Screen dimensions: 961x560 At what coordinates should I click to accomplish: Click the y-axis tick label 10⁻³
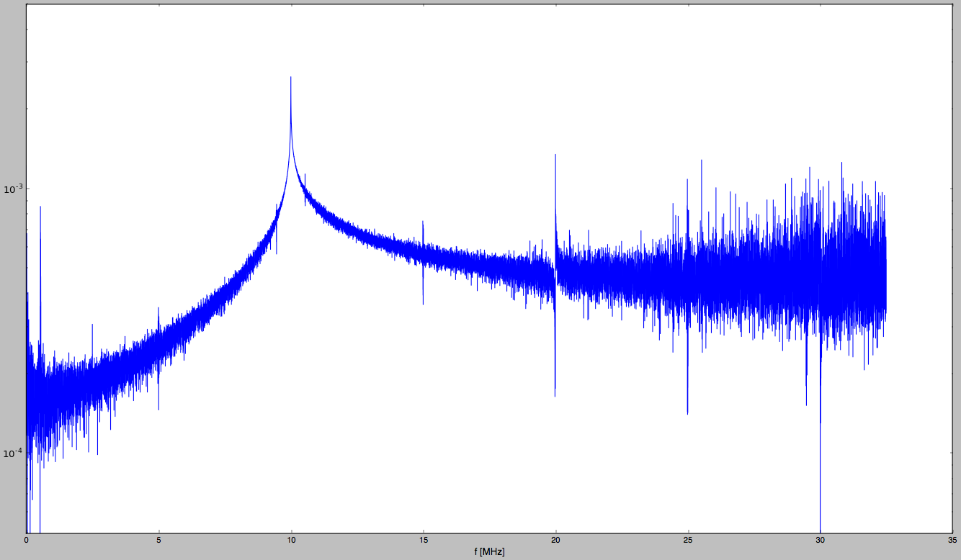tap(13, 189)
